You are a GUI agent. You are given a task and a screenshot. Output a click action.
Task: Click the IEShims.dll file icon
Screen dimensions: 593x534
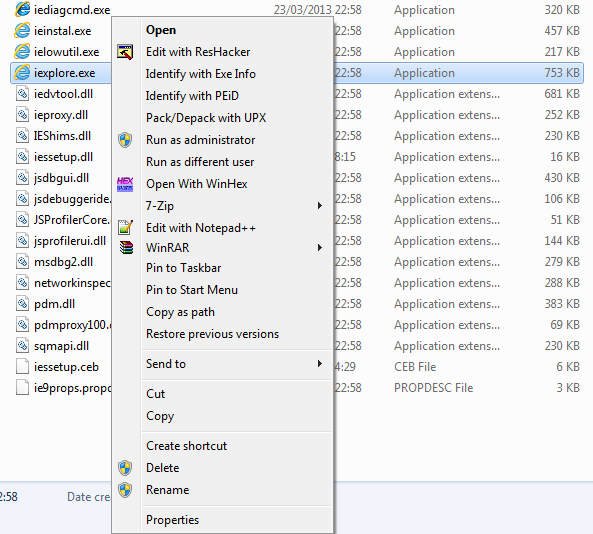coord(22,135)
